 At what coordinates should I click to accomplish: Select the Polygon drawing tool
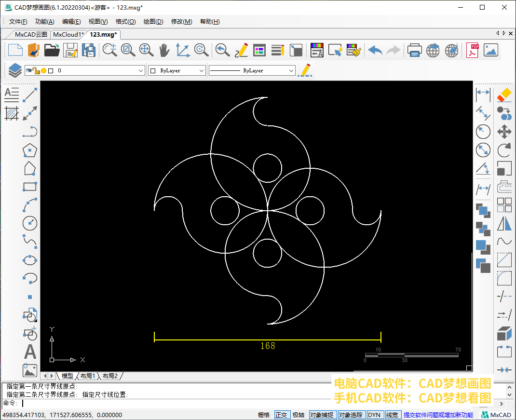(30, 150)
